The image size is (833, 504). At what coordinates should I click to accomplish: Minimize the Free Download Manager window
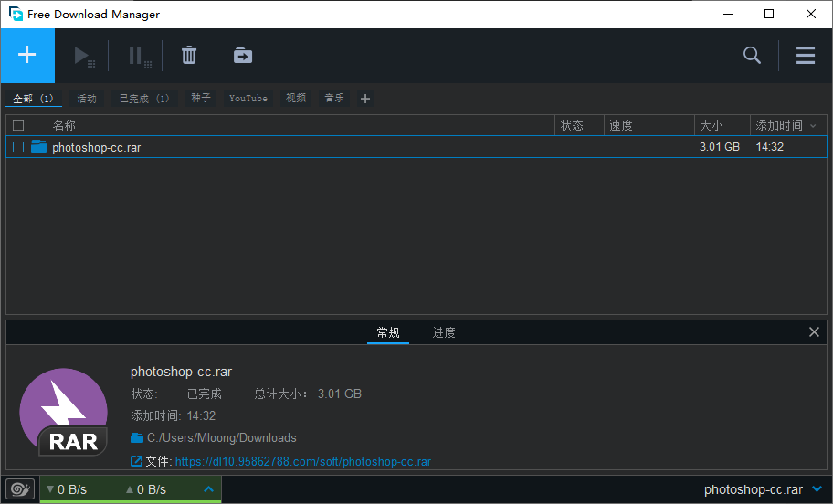(728, 14)
